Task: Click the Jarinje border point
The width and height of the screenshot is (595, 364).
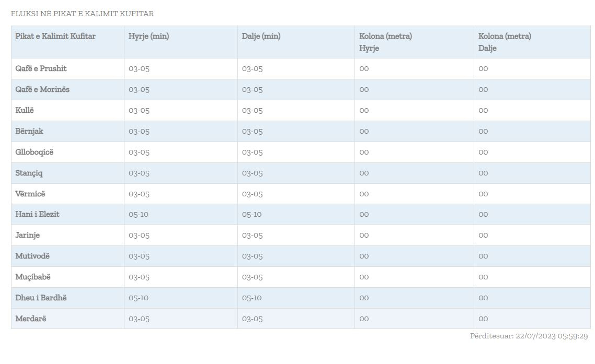Action: [x=27, y=235]
